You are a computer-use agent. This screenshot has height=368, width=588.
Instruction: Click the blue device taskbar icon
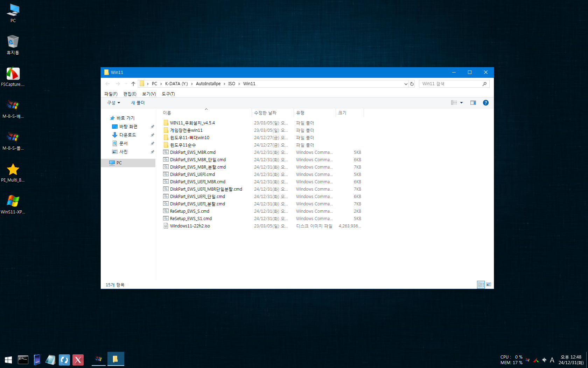click(x=37, y=360)
